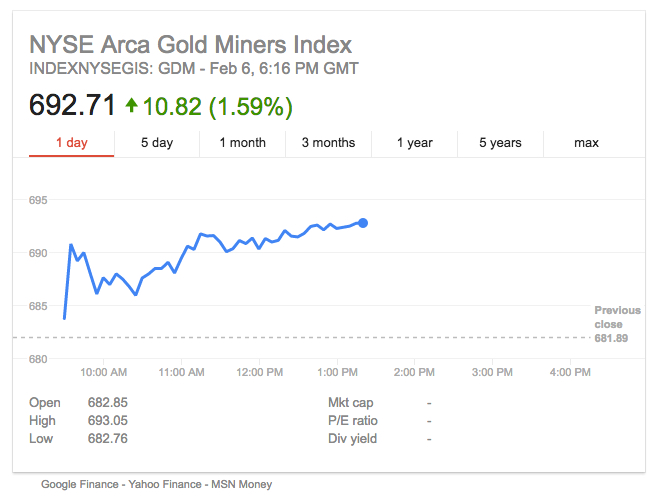The image size is (658, 496).
Task: Switch to the 1 year view
Action: click(x=414, y=143)
